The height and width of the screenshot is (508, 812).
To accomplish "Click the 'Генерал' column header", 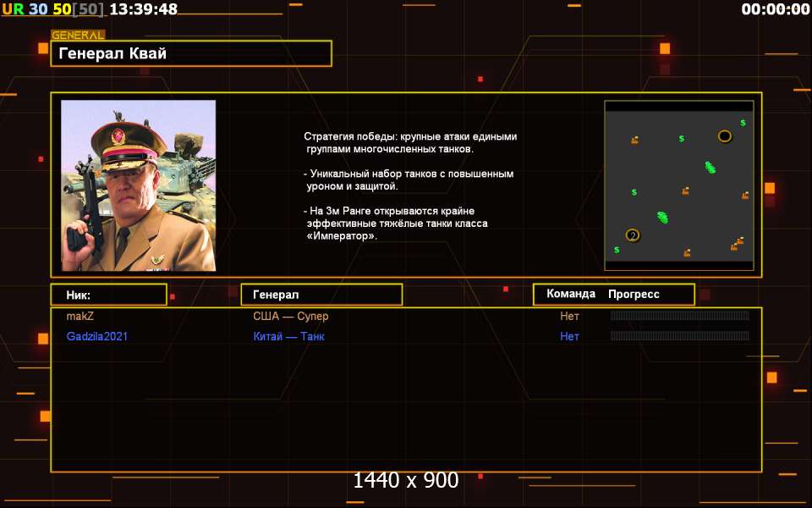I will coord(321,295).
